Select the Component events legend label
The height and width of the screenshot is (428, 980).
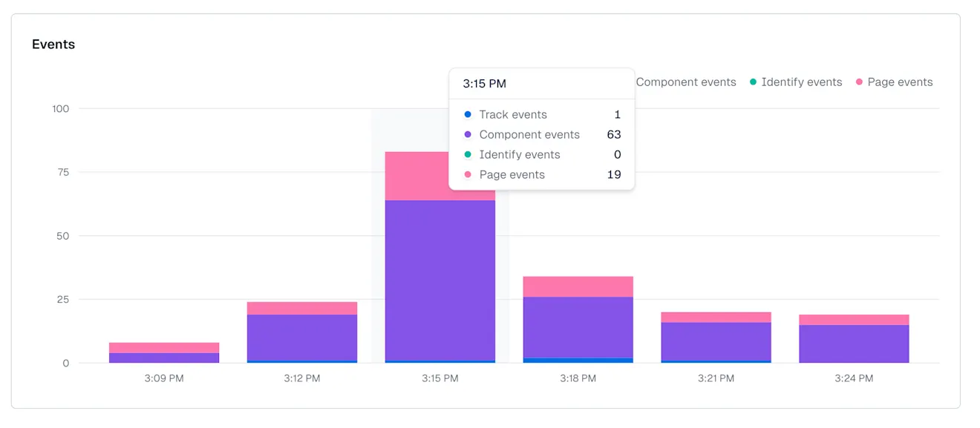point(686,82)
